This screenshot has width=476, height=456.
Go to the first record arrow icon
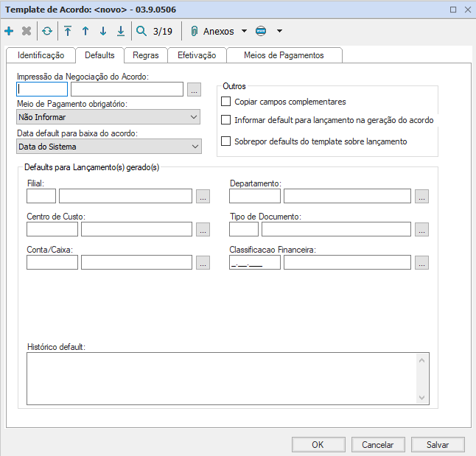click(x=68, y=32)
